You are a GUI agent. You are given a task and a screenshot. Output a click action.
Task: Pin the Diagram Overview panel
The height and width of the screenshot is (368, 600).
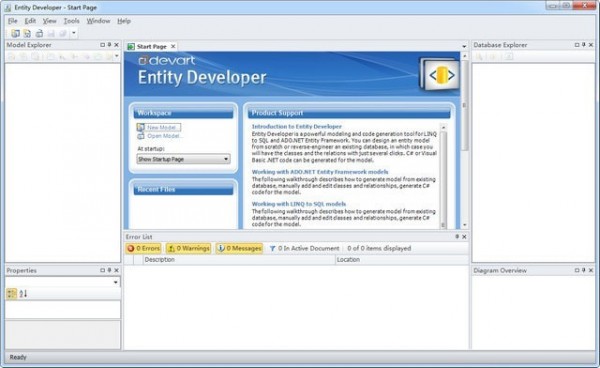[584, 270]
